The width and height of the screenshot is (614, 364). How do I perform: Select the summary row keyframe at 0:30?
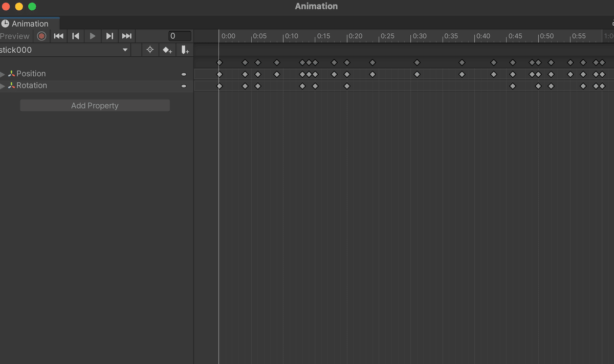[x=417, y=62]
